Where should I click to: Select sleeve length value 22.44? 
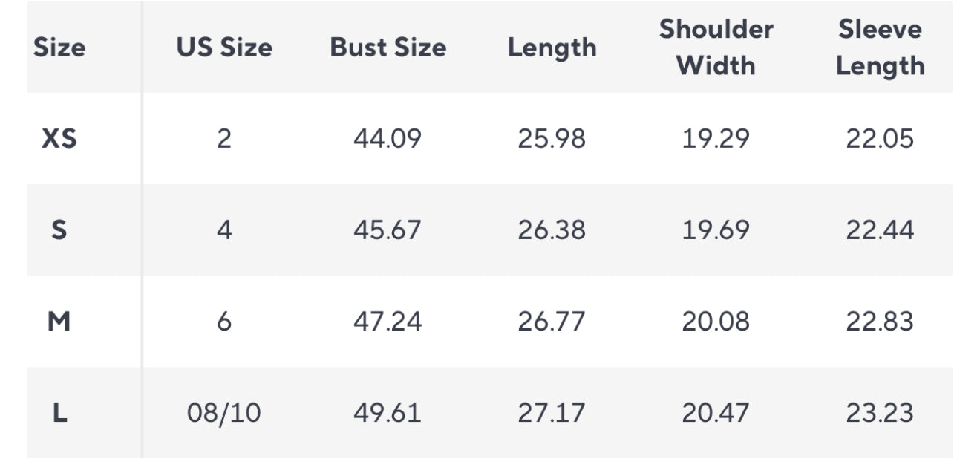click(880, 230)
